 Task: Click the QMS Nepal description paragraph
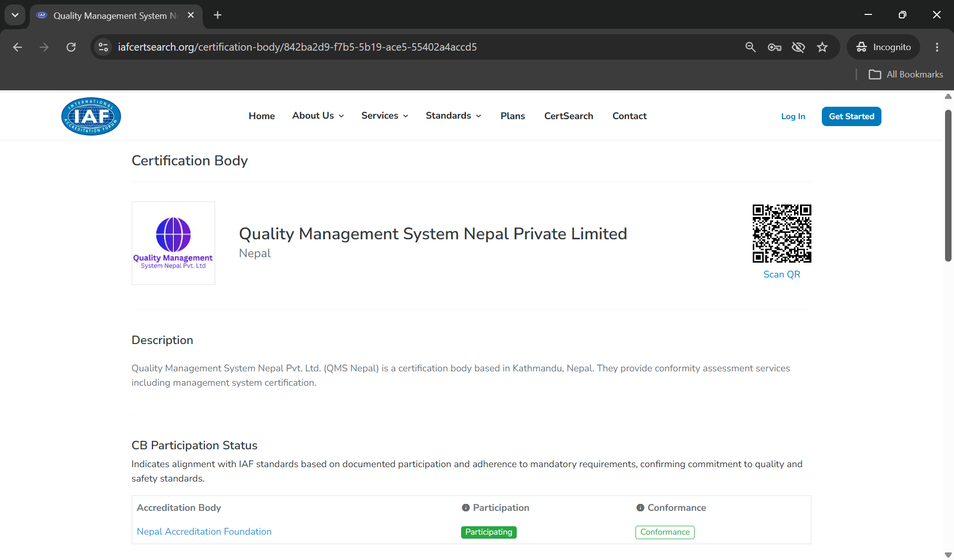(461, 375)
